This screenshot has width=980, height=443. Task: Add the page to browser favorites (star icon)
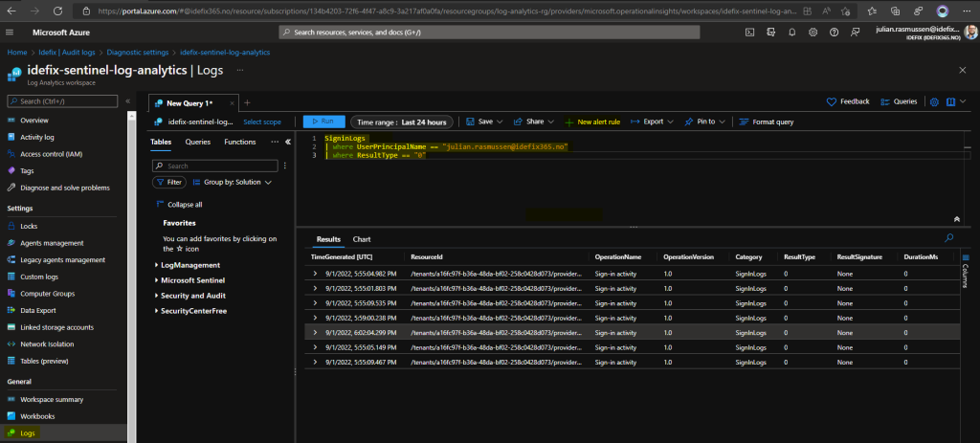[x=846, y=11]
